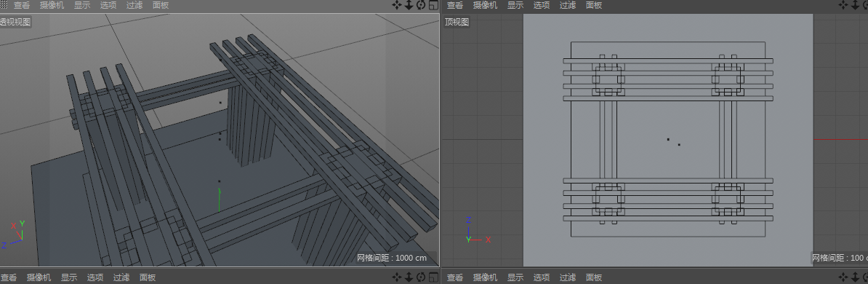This screenshot has width=868, height=284.
Task: Open 摄像机 menu of the perspective viewport
Action: pos(52,6)
